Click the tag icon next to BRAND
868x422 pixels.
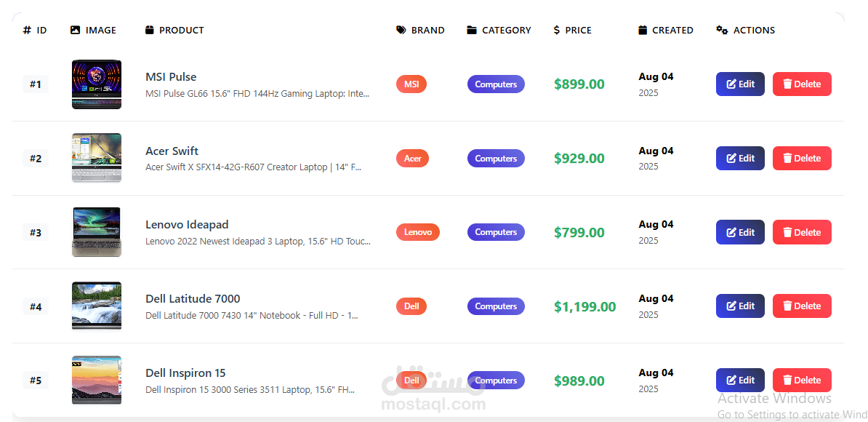[x=401, y=30]
